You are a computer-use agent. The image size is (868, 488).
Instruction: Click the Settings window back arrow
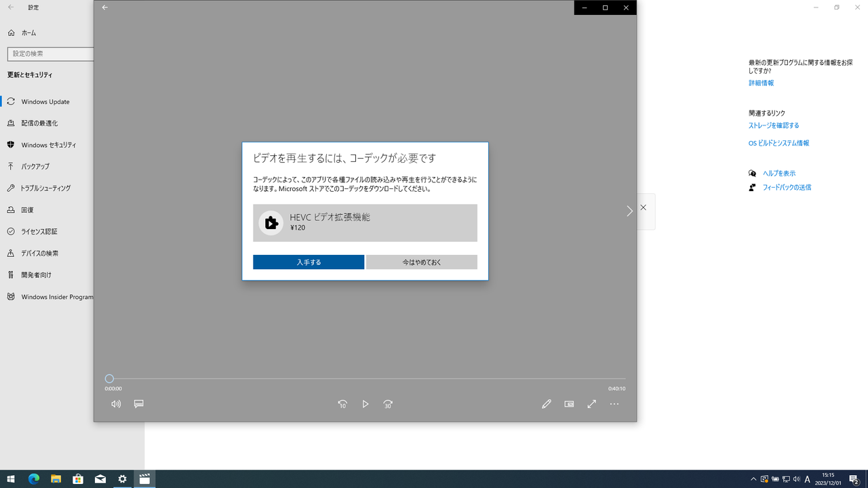point(10,7)
